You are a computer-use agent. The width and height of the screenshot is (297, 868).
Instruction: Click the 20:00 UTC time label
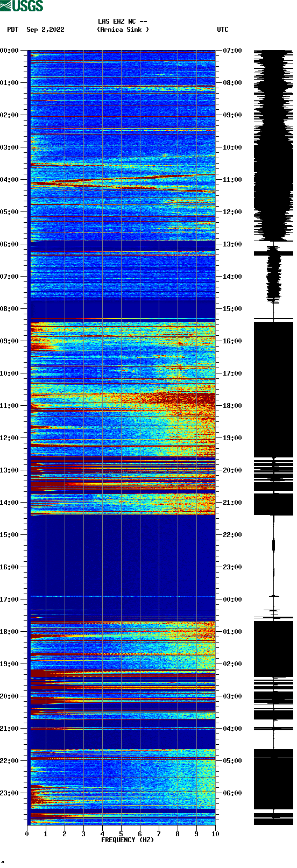(x=232, y=470)
